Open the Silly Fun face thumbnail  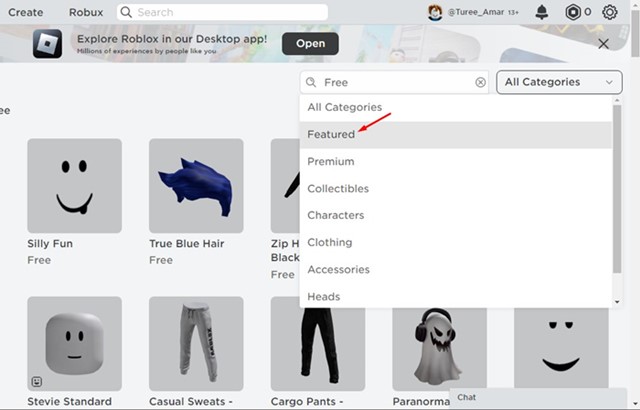tap(75, 186)
